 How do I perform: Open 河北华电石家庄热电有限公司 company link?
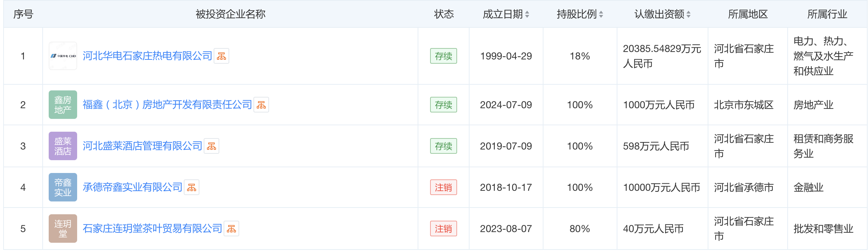point(147,56)
